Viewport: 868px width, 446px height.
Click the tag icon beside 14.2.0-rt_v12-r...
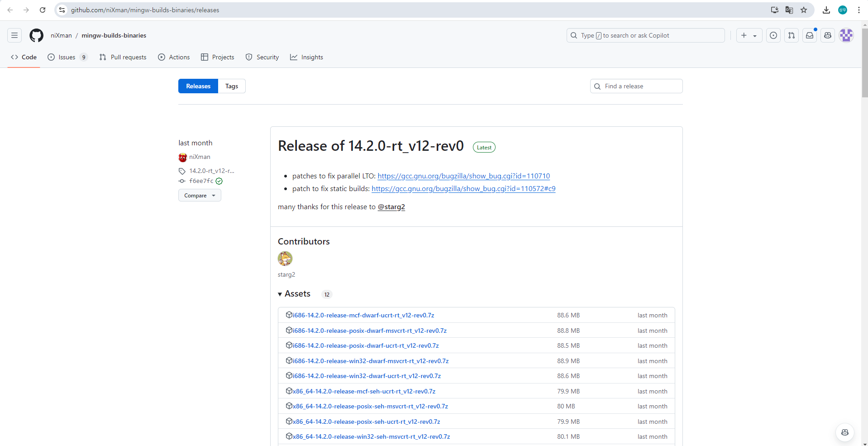[x=182, y=171]
